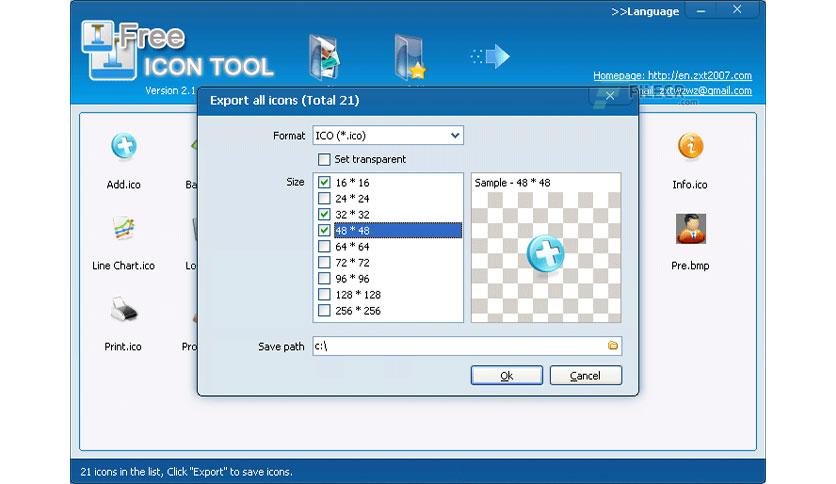Viewport: 836px width, 484px height.
Task: Cancel the export dialog
Action: pos(585,375)
